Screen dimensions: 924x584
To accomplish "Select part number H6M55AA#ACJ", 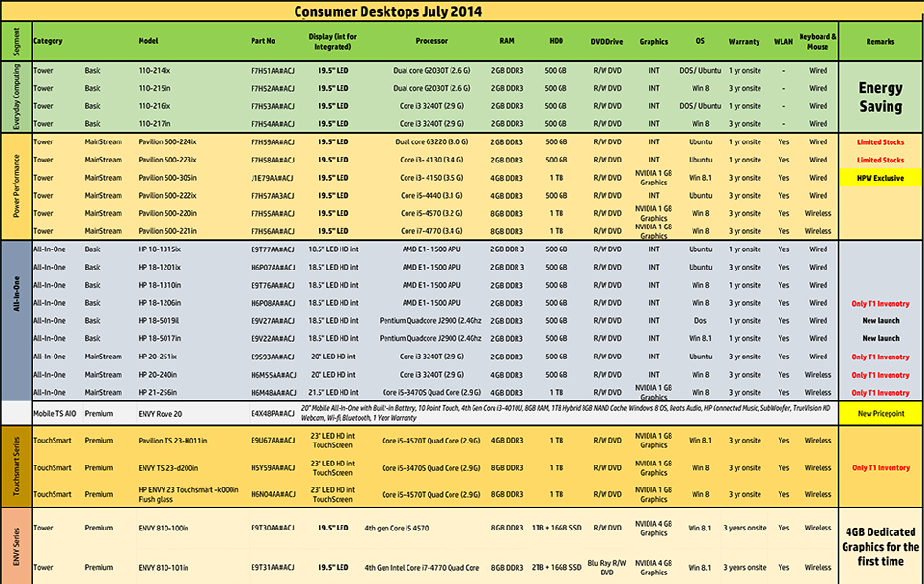I will (273, 375).
